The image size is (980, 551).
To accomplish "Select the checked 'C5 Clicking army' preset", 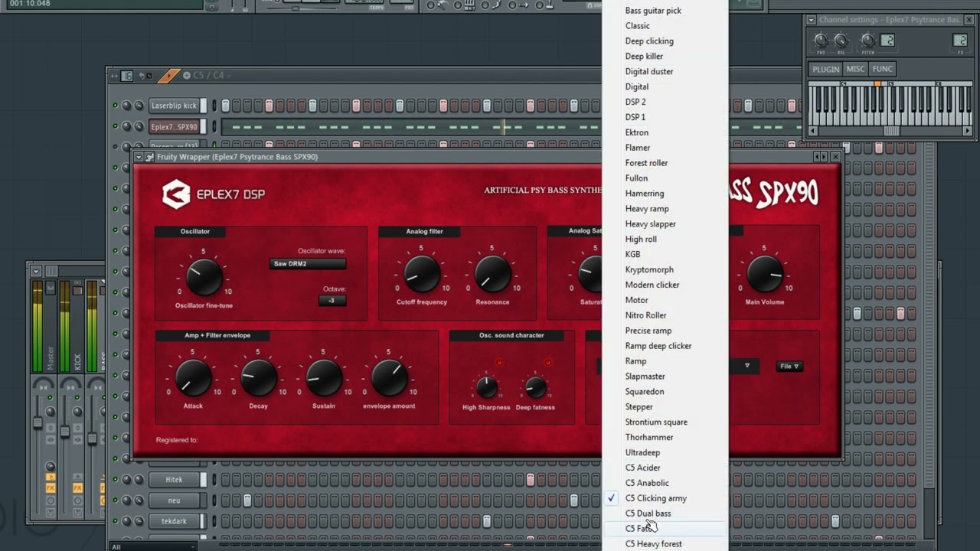I will [665, 498].
